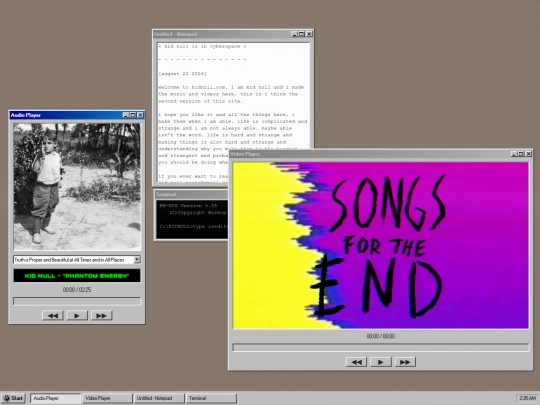Play the track in the Audio Player

point(77,315)
